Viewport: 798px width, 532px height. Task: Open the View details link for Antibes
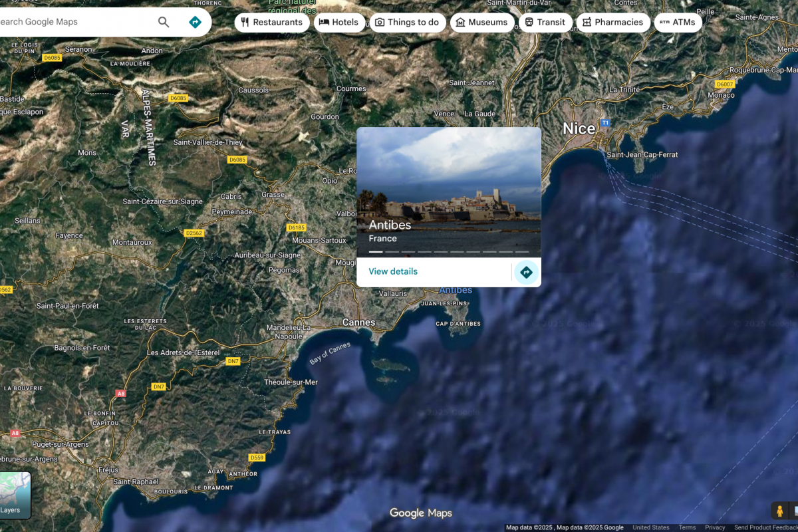click(393, 271)
